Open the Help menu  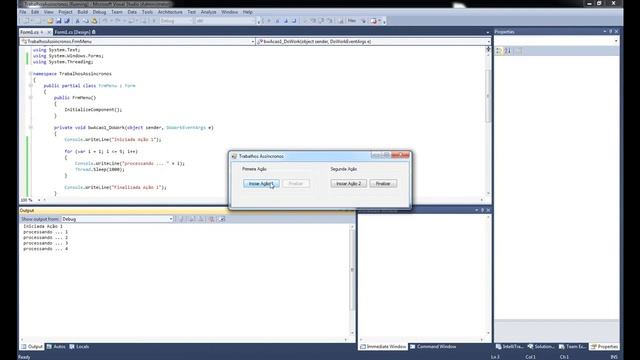tap(248, 12)
